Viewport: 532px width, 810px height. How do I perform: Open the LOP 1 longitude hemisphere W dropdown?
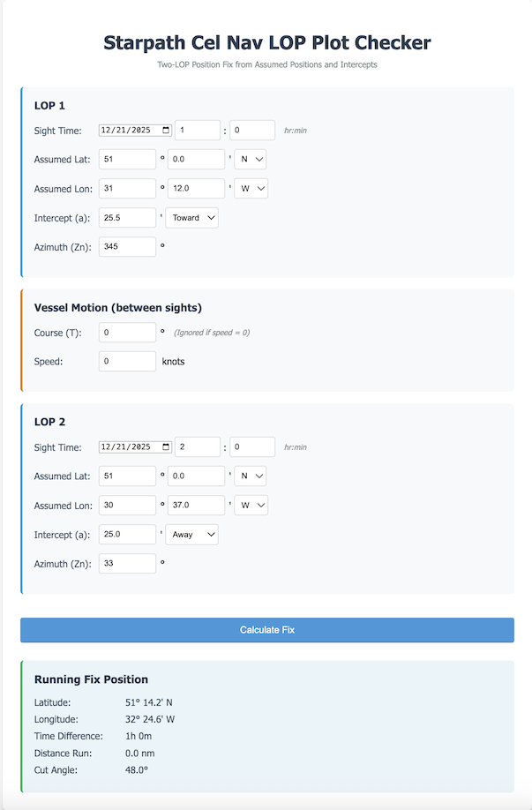251,188
